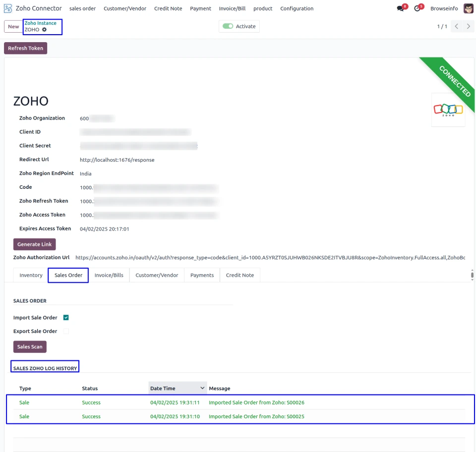Click the Zoho Connector app logo icon
476x452 pixels.
8,8
